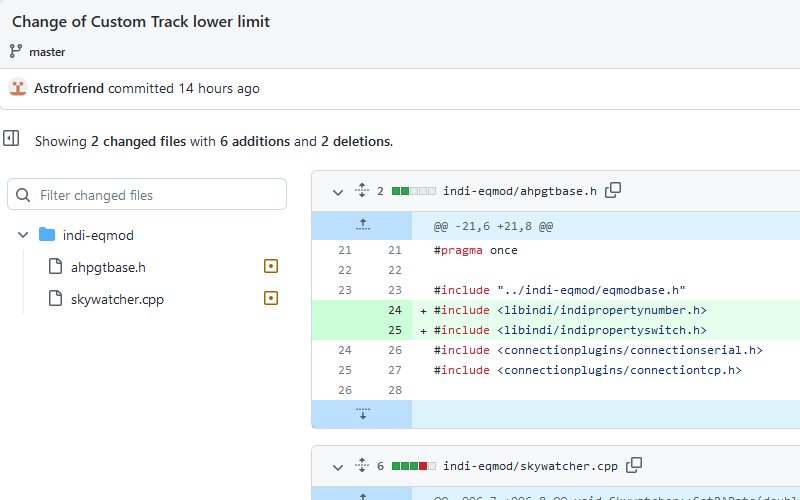Open Astrofriend's profile link
The width and height of the screenshot is (800, 500).
(69, 88)
